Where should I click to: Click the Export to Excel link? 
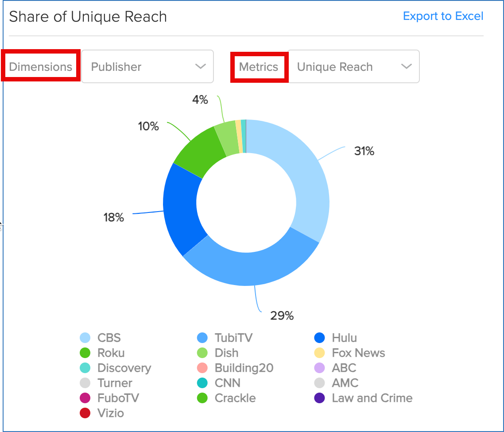[443, 16]
